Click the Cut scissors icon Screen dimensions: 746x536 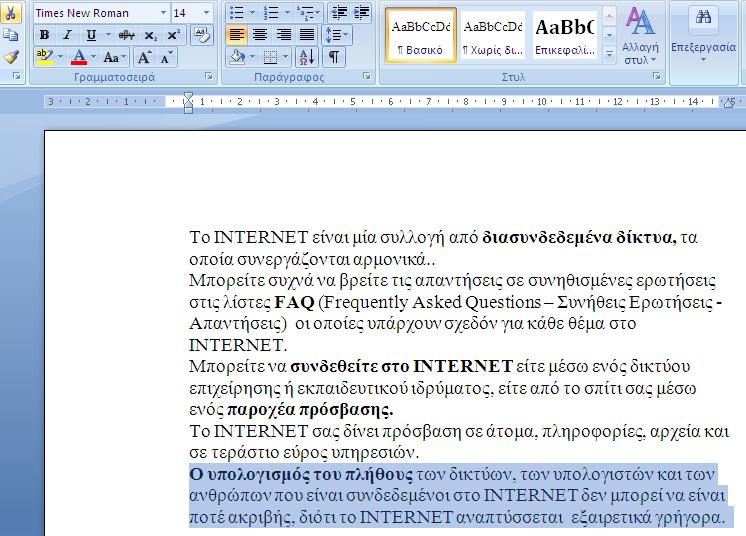(x=10, y=12)
